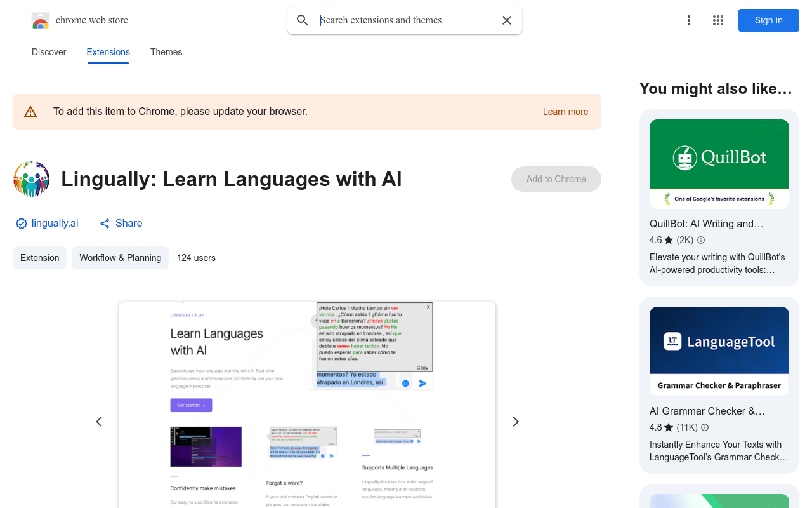This screenshot has width=812, height=508.
Task: Click the QuillBot 4.6 star rating
Action: pos(662,240)
